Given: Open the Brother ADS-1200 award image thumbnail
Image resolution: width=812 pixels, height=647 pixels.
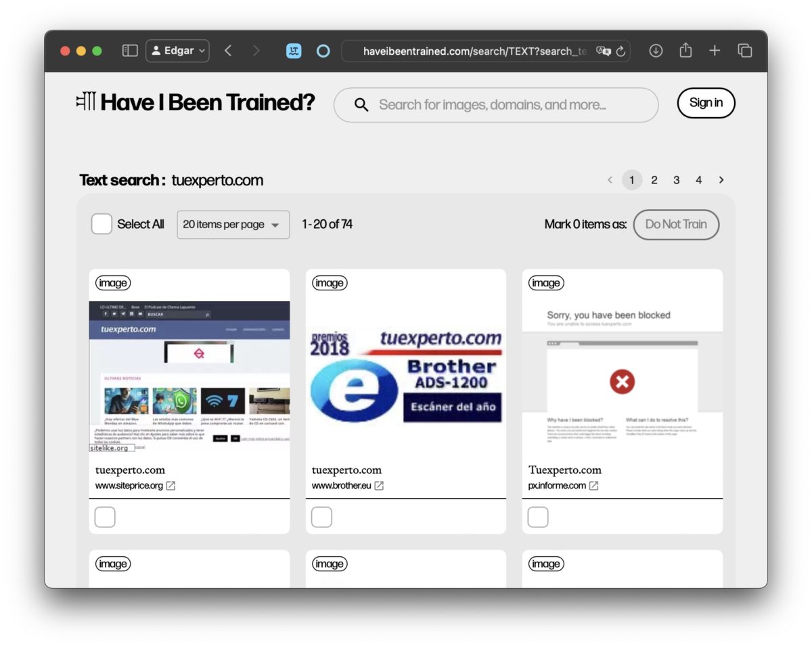Looking at the screenshot, I should tap(406, 376).
